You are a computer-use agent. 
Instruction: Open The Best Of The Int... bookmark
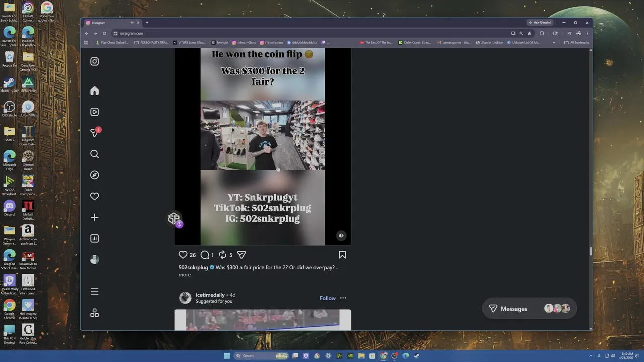(376, 43)
